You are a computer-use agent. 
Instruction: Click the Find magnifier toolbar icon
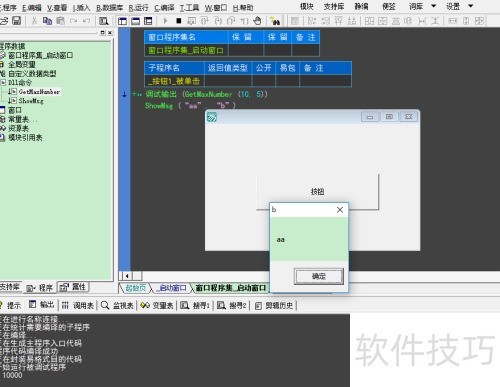tap(104, 21)
